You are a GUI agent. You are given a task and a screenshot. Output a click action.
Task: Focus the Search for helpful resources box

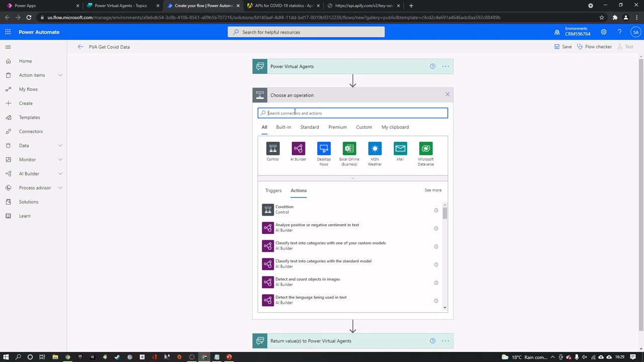click(306, 32)
